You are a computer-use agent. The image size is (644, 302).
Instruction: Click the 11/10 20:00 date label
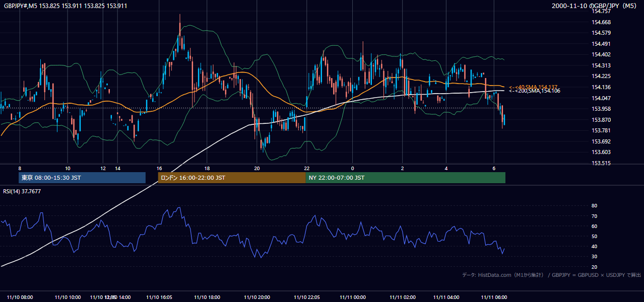257,297
